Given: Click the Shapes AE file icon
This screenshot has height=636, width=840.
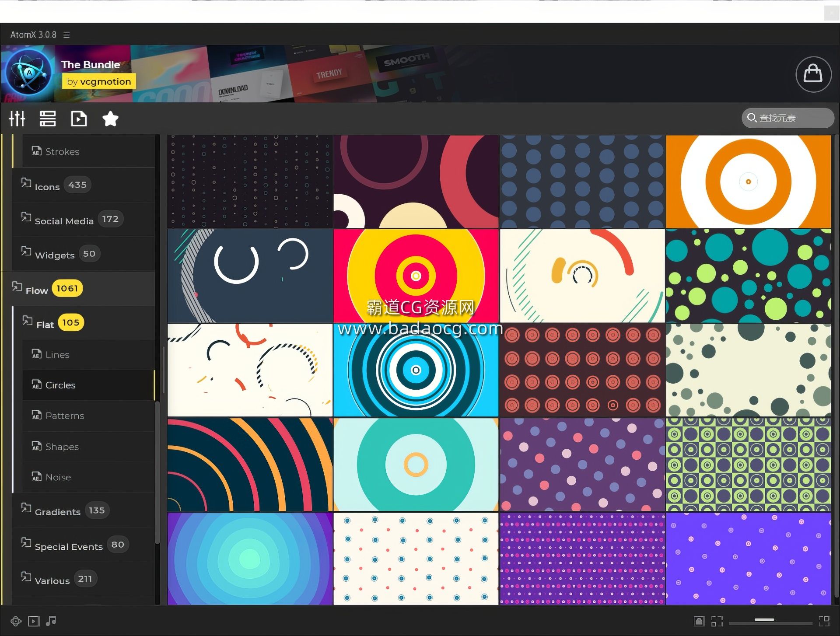Looking at the screenshot, I should click(x=37, y=446).
